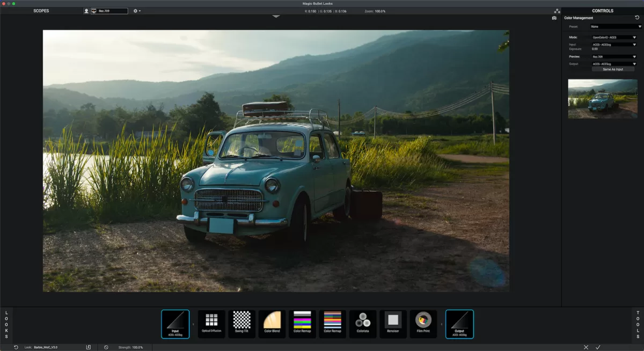Open the LOOKS side drawer
Screen dimensions: 644x351
[6, 324]
